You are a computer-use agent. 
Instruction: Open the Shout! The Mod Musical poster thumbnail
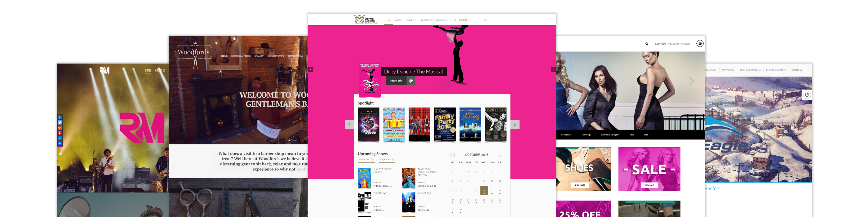click(364, 178)
